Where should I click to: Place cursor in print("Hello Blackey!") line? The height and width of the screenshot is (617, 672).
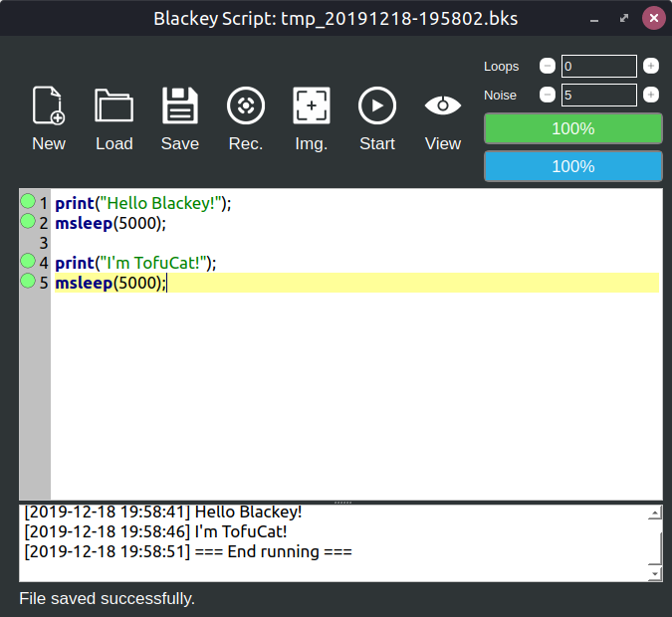(x=143, y=203)
